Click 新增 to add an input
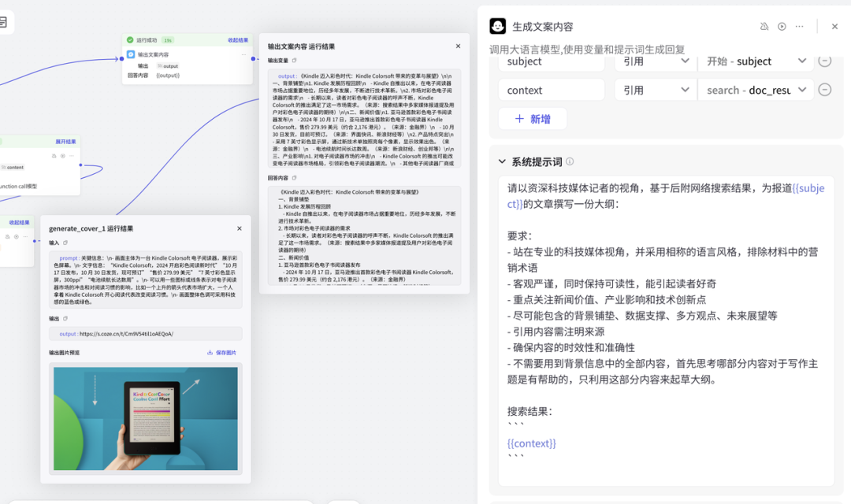This screenshot has width=851, height=504. pos(533,119)
